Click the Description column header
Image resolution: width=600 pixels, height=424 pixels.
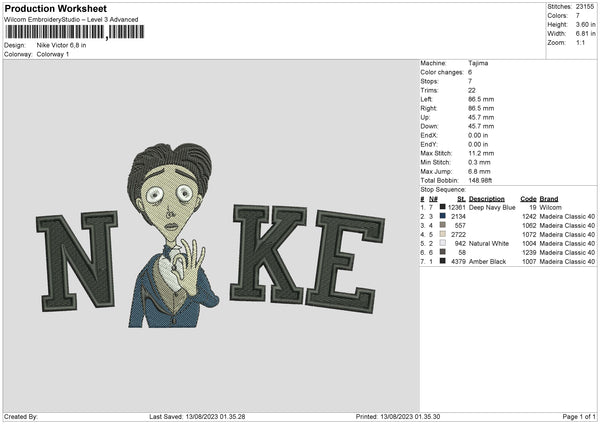click(x=486, y=198)
